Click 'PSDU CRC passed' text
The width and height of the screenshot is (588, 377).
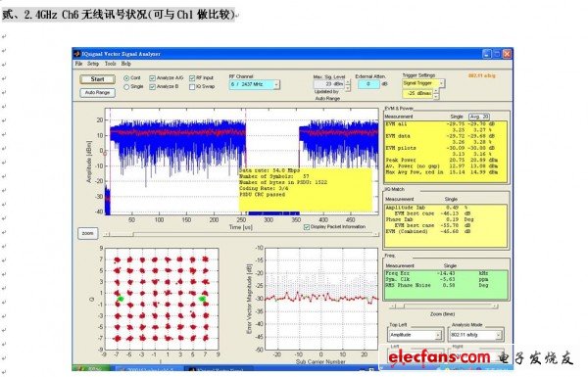(x=262, y=195)
